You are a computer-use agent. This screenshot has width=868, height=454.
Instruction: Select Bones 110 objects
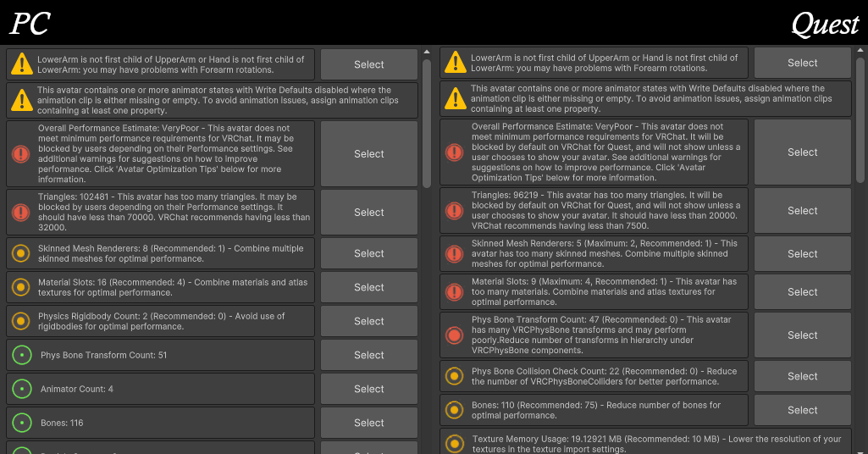click(x=803, y=410)
